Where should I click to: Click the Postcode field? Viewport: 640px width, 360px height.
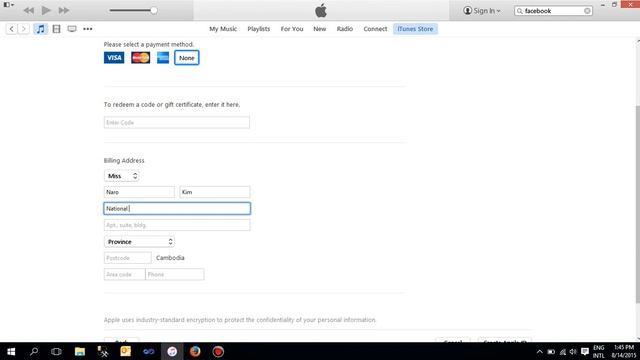[128, 258]
